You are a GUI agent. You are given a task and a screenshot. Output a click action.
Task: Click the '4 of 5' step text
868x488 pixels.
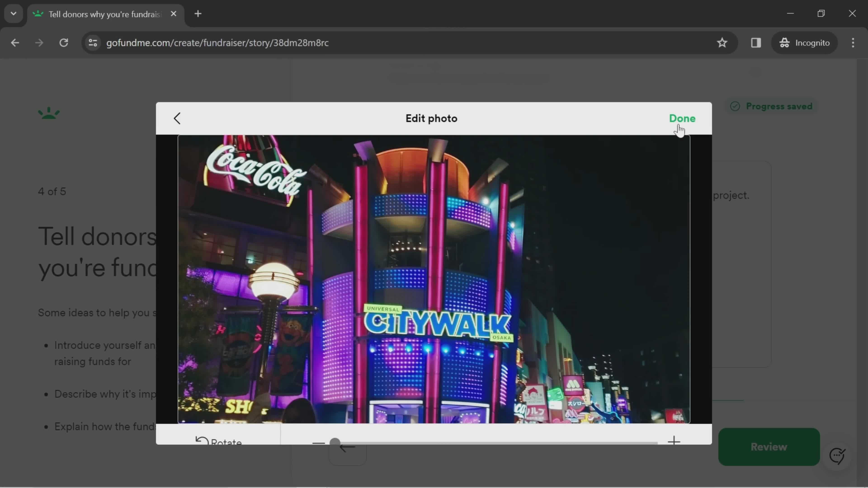click(x=52, y=191)
